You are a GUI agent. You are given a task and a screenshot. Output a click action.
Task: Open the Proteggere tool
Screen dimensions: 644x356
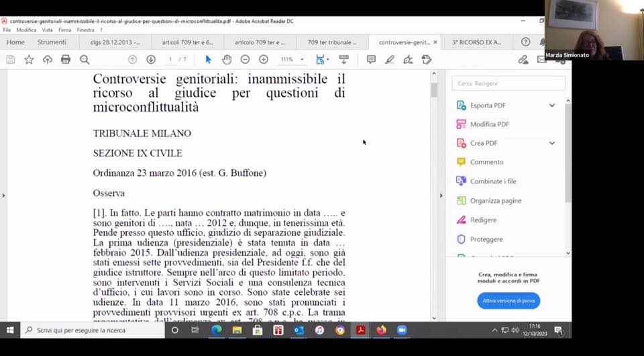486,239
